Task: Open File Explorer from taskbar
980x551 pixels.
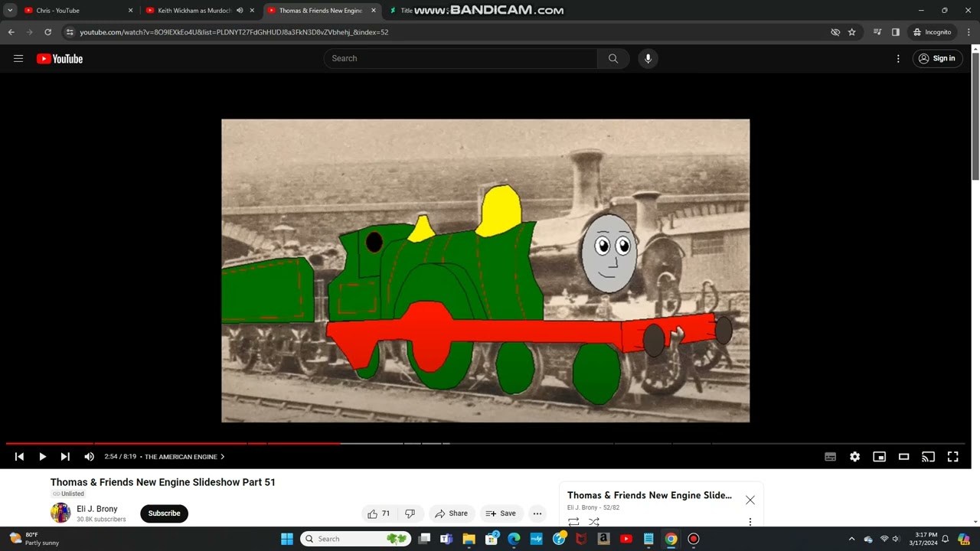Action: click(469, 539)
